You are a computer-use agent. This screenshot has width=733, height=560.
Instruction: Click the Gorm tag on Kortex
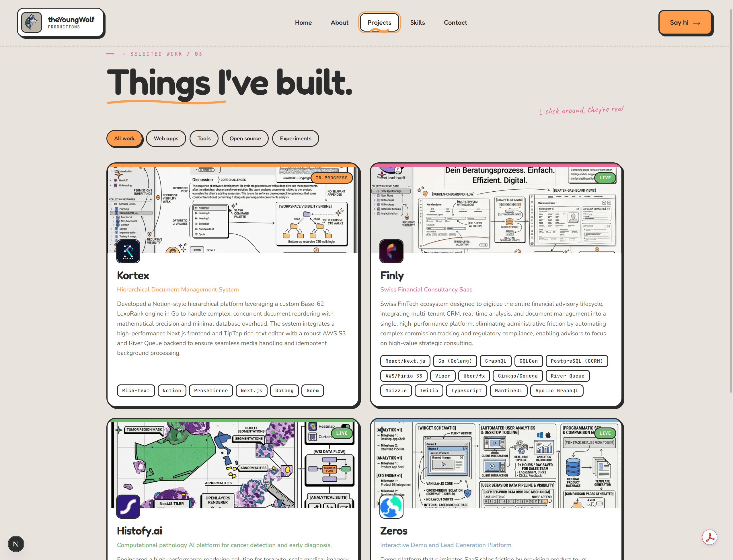313,390
